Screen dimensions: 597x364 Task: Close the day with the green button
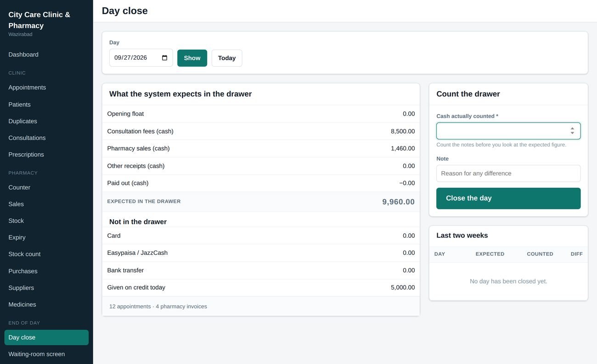(508, 198)
